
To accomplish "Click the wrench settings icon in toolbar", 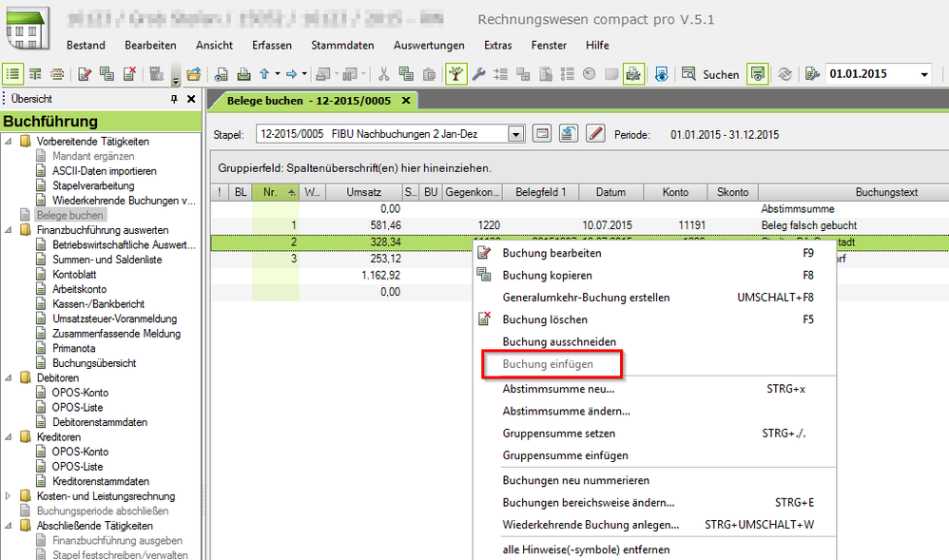I will pos(478,74).
